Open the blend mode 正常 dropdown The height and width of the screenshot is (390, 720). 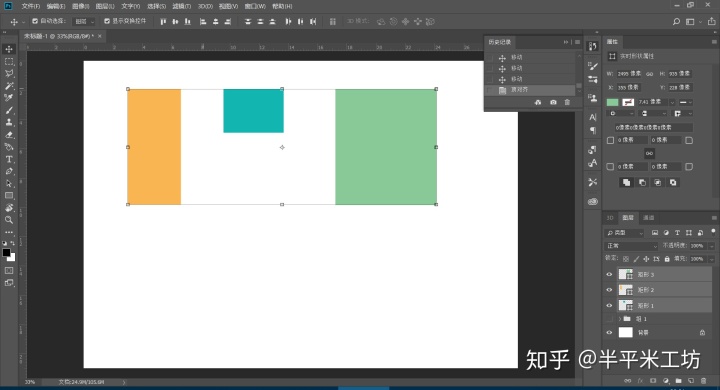pyautogui.click(x=631, y=246)
